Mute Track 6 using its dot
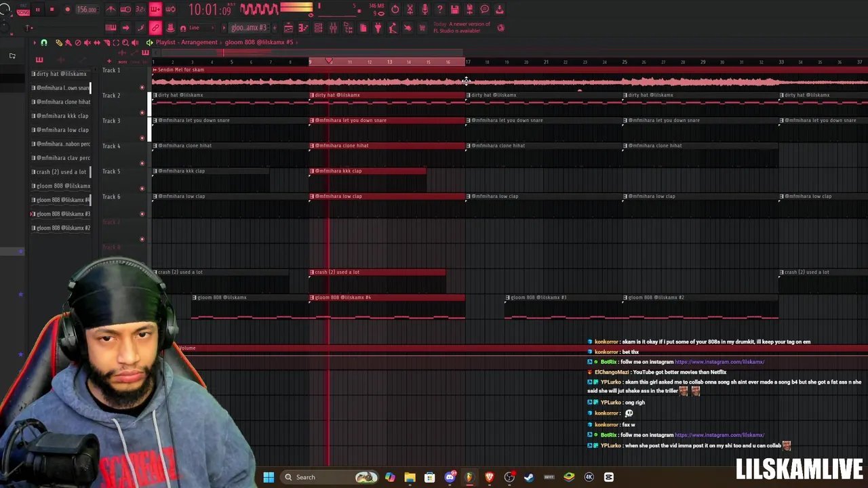This screenshot has height=488, width=868. click(142, 213)
